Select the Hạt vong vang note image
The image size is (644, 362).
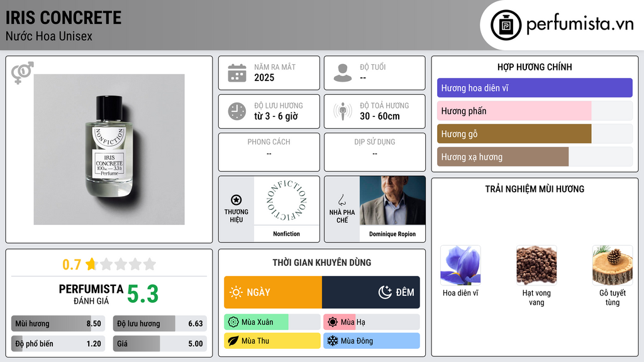[536, 265]
